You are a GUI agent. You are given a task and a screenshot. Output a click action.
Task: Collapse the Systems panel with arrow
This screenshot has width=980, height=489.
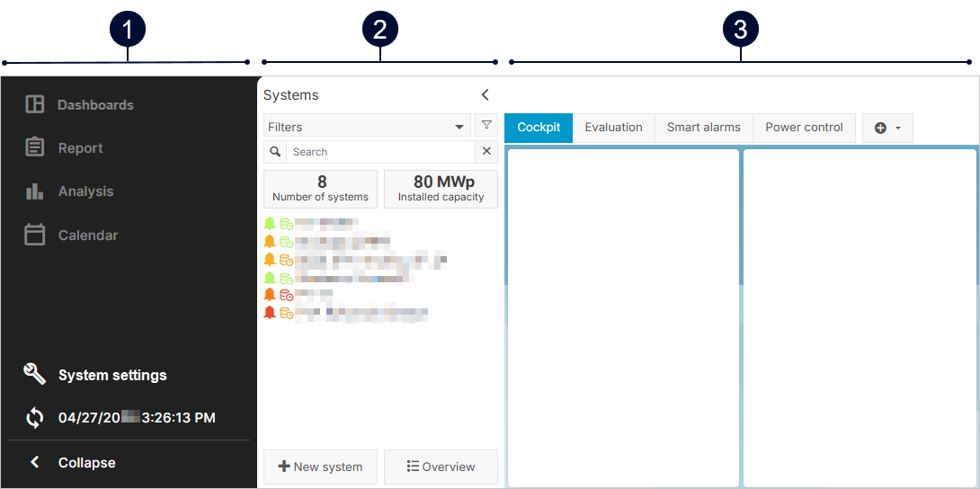pyautogui.click(x=485, y=95)
